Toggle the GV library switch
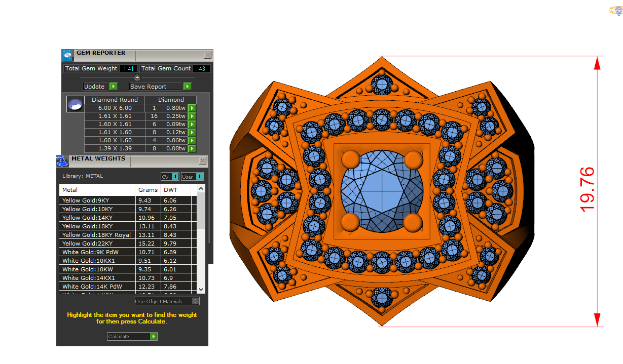Image resolution: width=623 pixels, height=364 pixels. pos(175,177)
